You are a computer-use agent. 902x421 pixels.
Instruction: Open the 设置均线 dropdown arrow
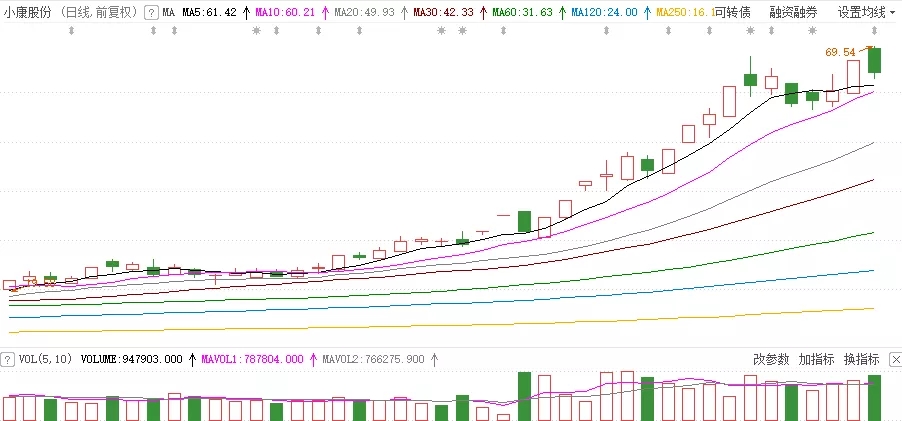click(x=892, y=13)
